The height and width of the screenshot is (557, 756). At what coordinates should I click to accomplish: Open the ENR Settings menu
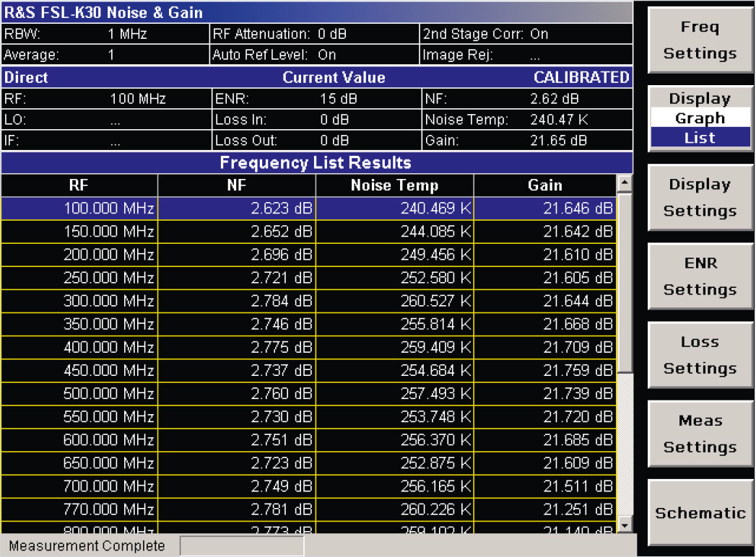(x=700, y=276)
